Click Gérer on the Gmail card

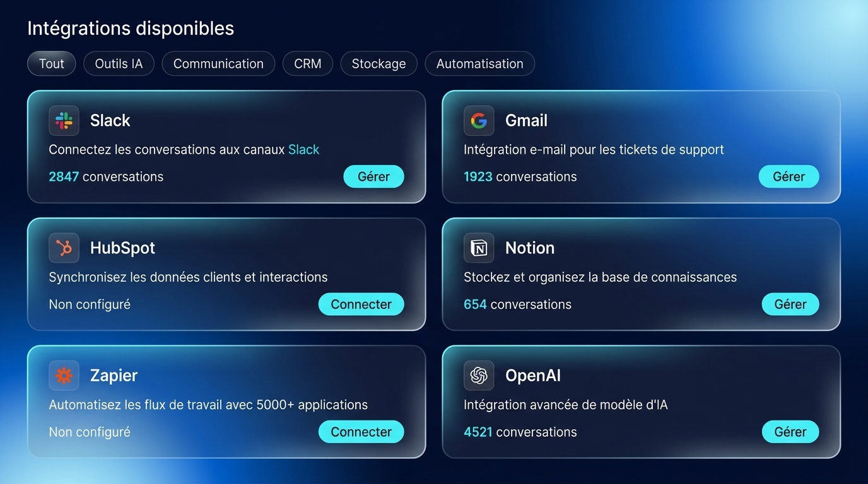[789, 176]
